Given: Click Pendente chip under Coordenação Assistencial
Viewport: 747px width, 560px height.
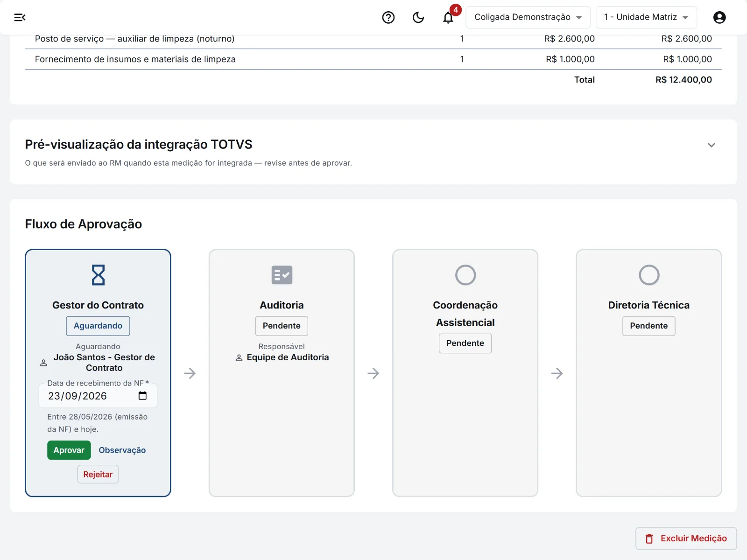Looking at the screenshot, I should click(465, 343).
